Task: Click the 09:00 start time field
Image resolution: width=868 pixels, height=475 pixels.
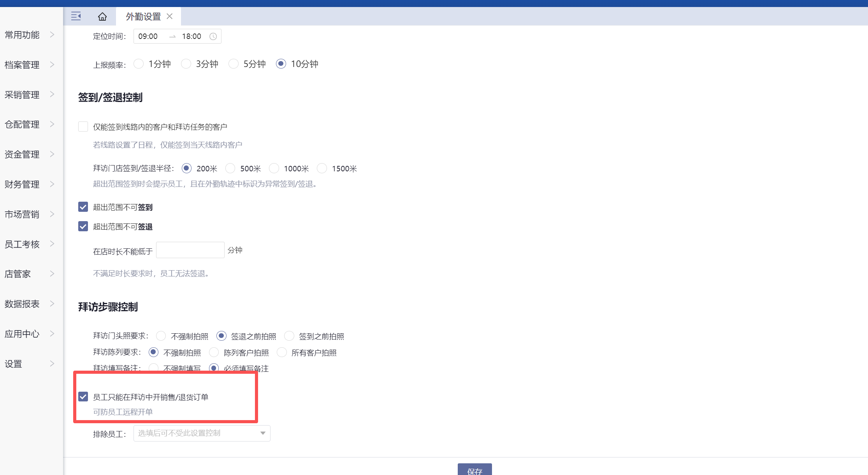Action: click(x=148, y=36)
